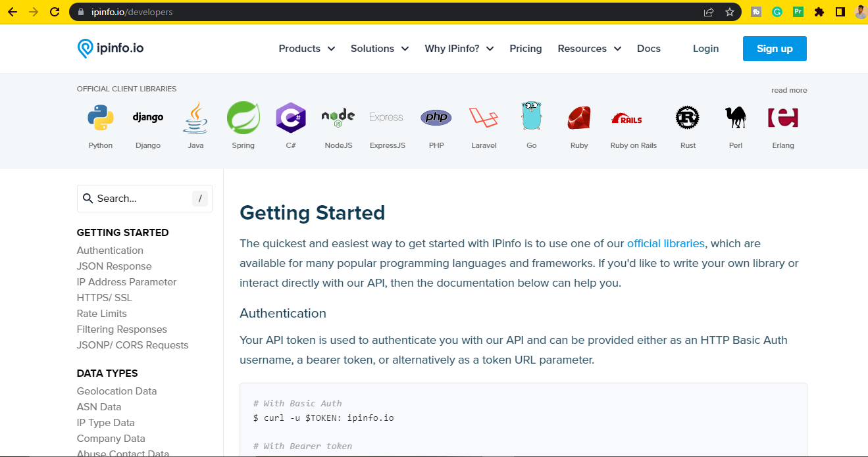The height and width of the screenshot is (457, 868).
Task: Click the Authentication section heading
Action: point(283,313)
